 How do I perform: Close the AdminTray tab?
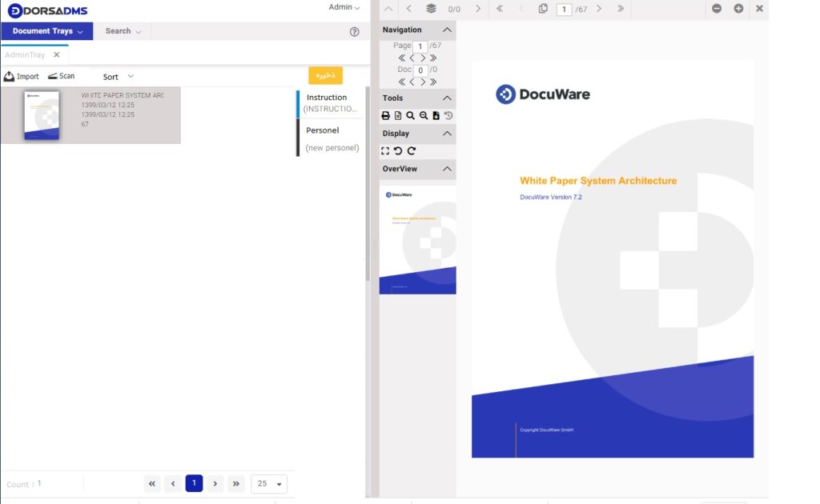point(57,54)
